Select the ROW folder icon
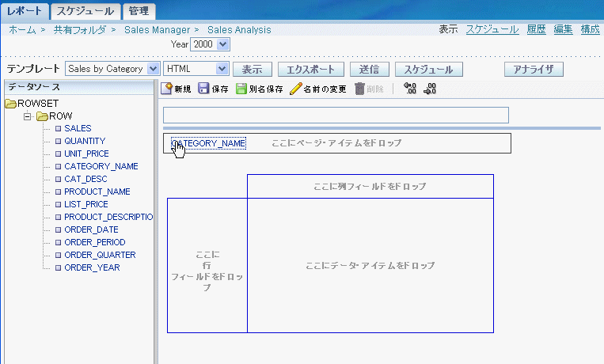 42,116
